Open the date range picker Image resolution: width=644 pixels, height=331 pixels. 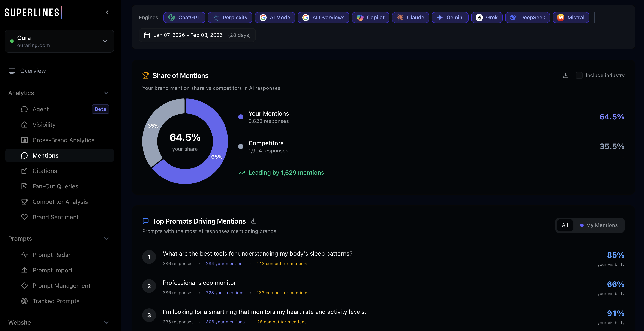coord(197,35)
